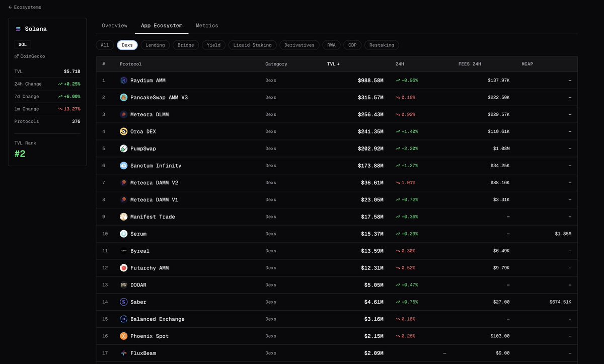Image resolution: width=604 pixels, height=364 pixels.
Task: Click Phoenix Spot fees $103.00
Action: click(500, 336)
